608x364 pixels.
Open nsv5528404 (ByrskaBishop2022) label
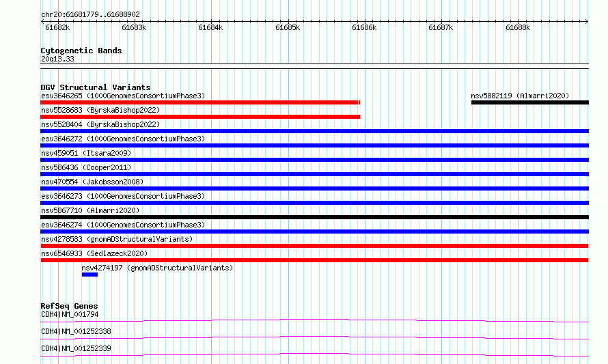pos(100,124)
